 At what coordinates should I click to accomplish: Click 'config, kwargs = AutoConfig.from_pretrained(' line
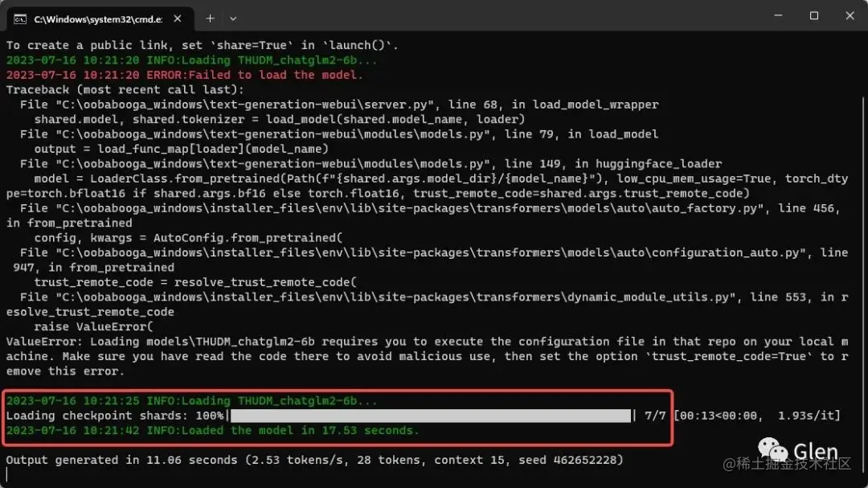(188, 238)
